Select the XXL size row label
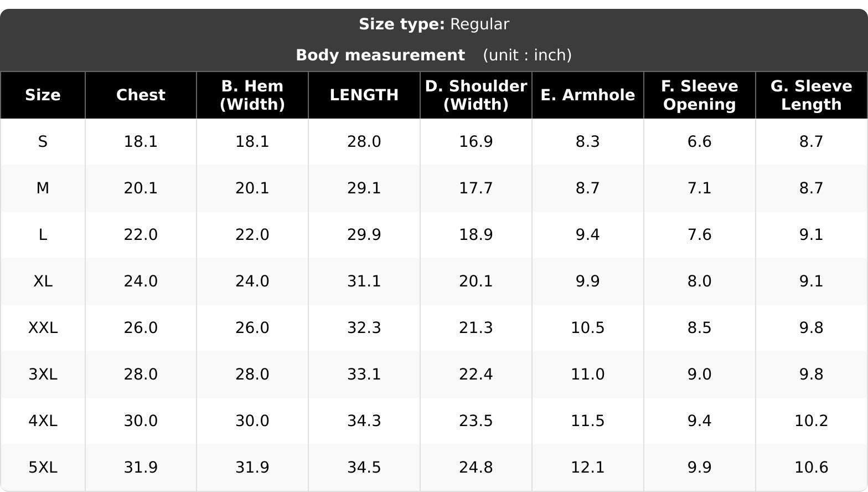This screenshot has height=492, width=868. tap(43, 328)
